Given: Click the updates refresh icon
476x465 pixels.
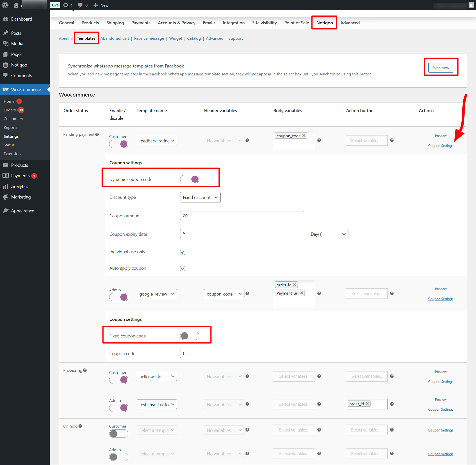Looking at the screenshot, I should (x=66, y=5).
